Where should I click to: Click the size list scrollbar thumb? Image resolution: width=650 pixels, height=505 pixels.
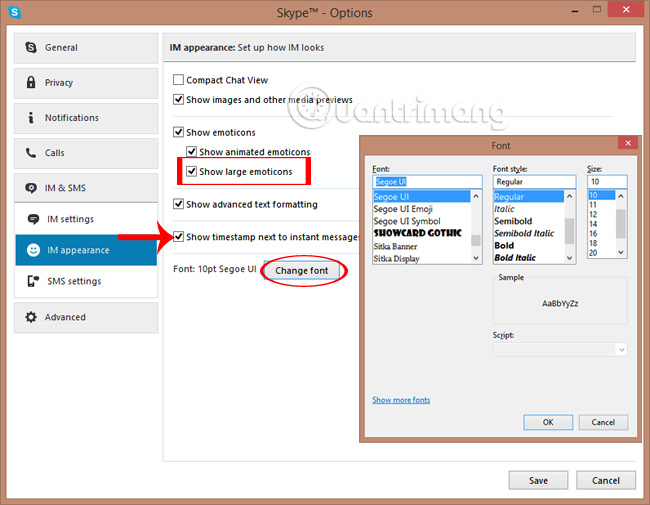621,224
